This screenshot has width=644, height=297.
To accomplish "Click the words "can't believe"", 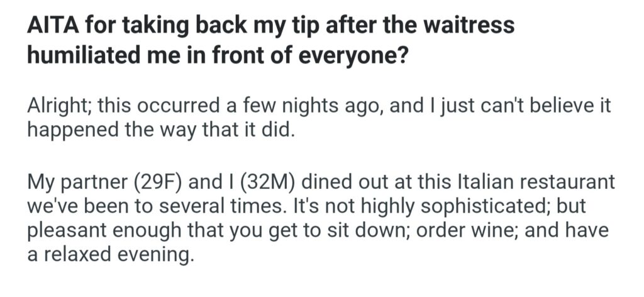I will pos(527,106).
